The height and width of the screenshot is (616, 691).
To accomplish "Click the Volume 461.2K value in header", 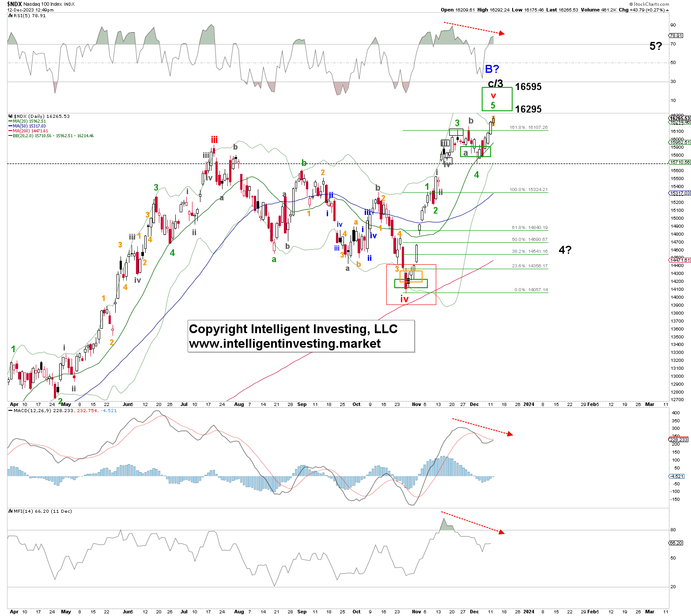I will (598, 10).
